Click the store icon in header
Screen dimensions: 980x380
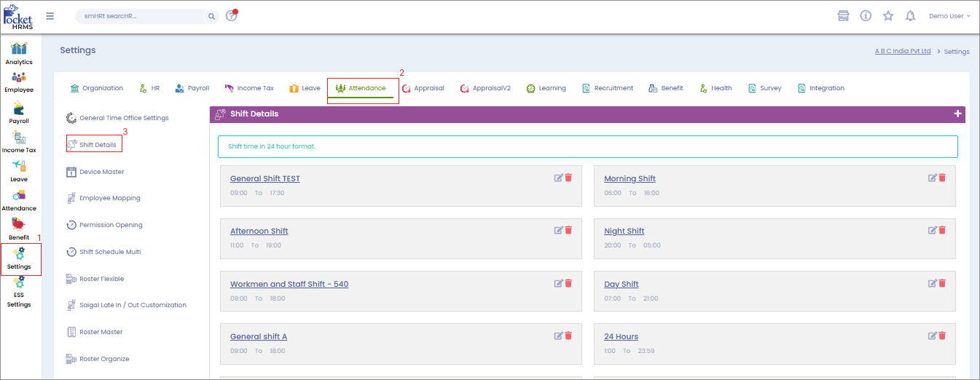pyautogui.click(x=843, y=16)
